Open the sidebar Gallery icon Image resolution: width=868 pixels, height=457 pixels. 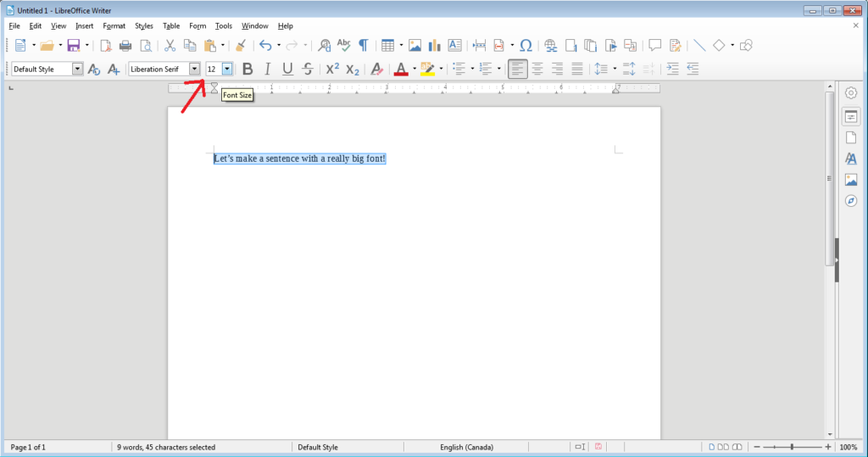tap(851, 180)
